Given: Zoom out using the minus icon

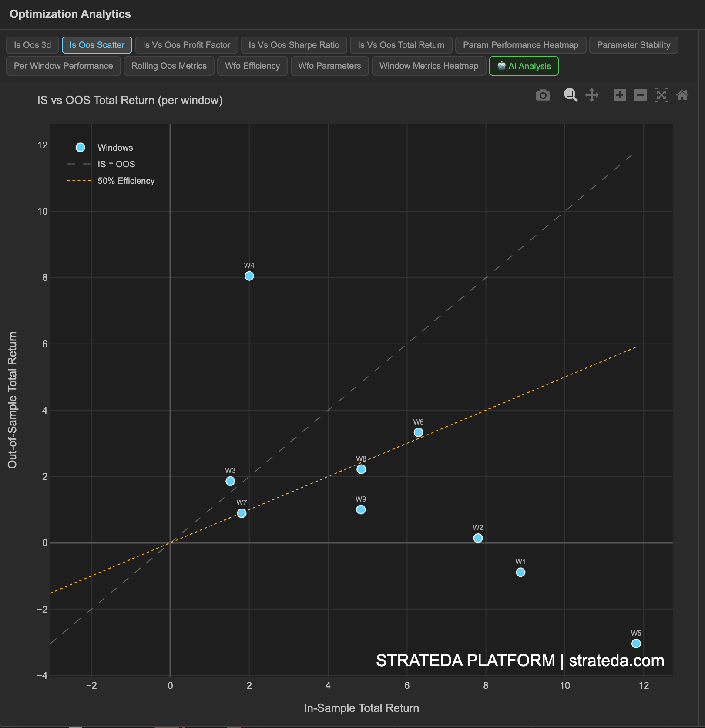Looking at the screenshot, I should [640, 95].
